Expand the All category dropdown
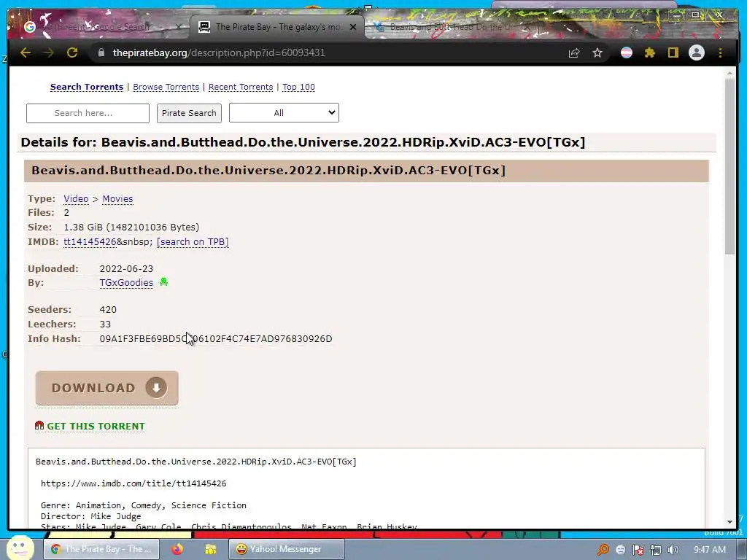The height and width of the screenshot is (560, 747). tap(284, 113)
